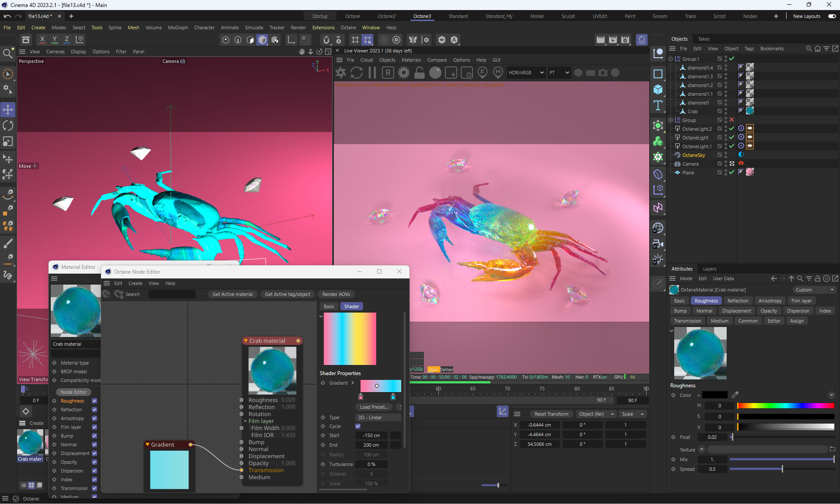Click the Octane settings gear icon

click(404, 73)
